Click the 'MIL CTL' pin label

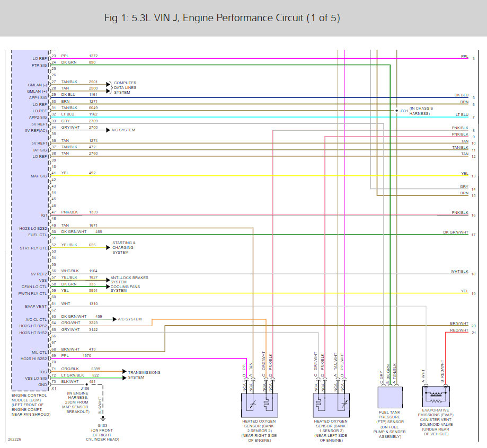point(39,352)
